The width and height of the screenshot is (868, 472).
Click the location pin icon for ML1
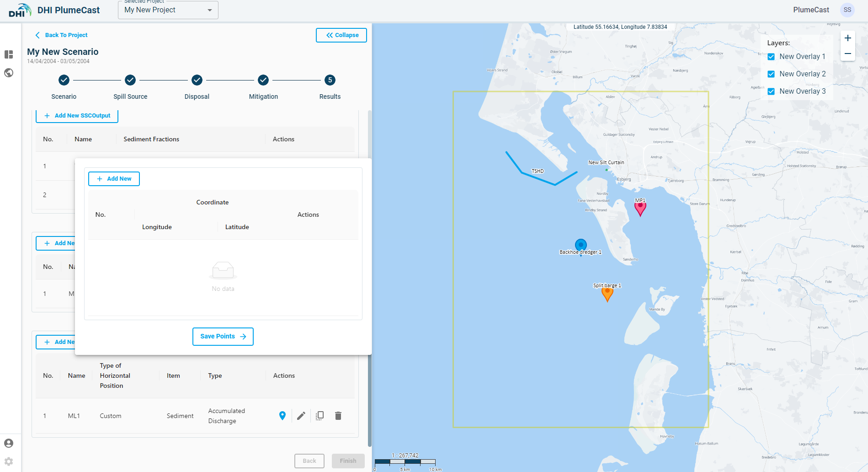[x=282, y=416]
